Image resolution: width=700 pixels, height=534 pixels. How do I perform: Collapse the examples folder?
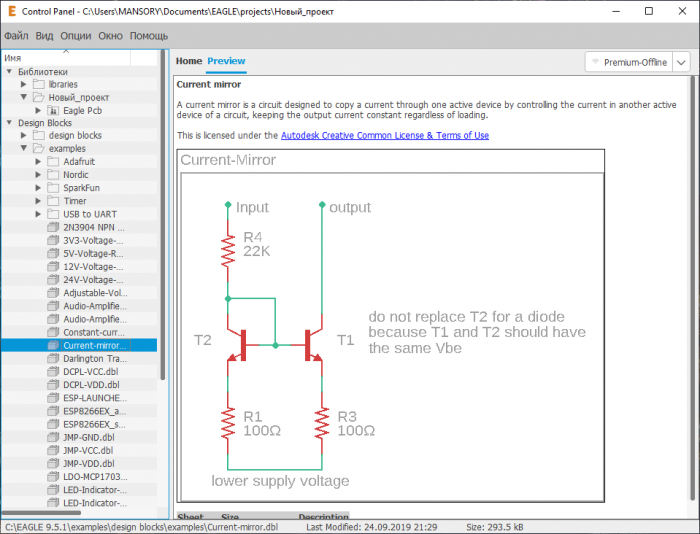pyautogui.click(x=24, y=149)
